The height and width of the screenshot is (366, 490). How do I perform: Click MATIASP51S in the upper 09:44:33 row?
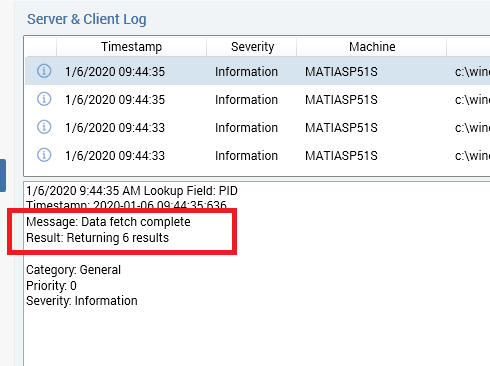pos(341,128)
